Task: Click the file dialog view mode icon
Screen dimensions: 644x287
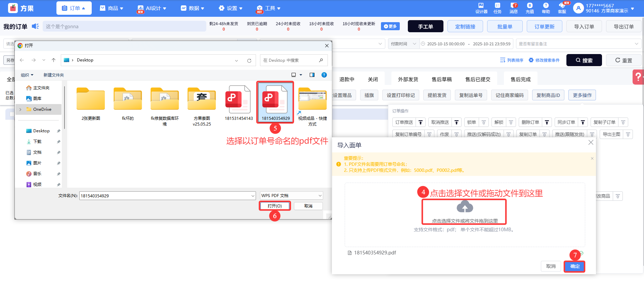Action: (294, 75)
